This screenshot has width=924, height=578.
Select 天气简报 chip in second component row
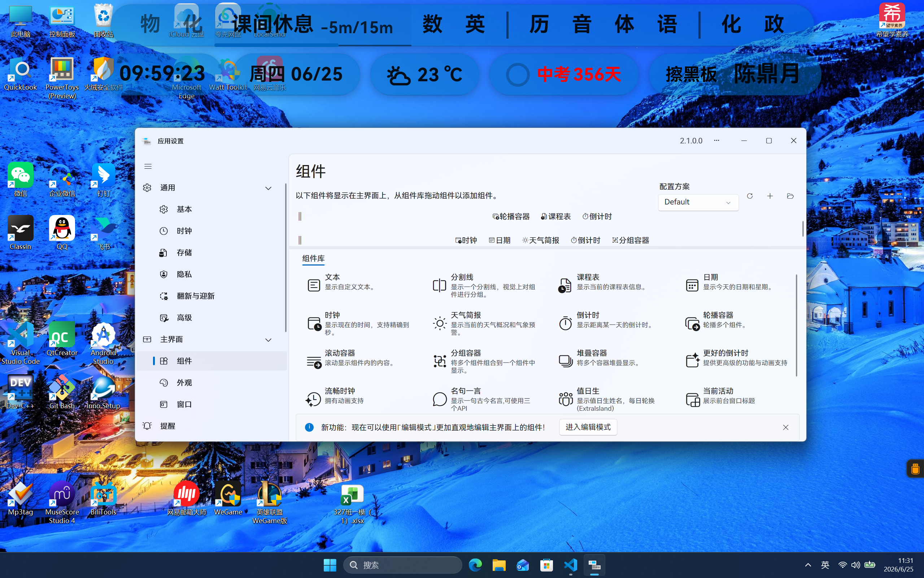(541, 241)
